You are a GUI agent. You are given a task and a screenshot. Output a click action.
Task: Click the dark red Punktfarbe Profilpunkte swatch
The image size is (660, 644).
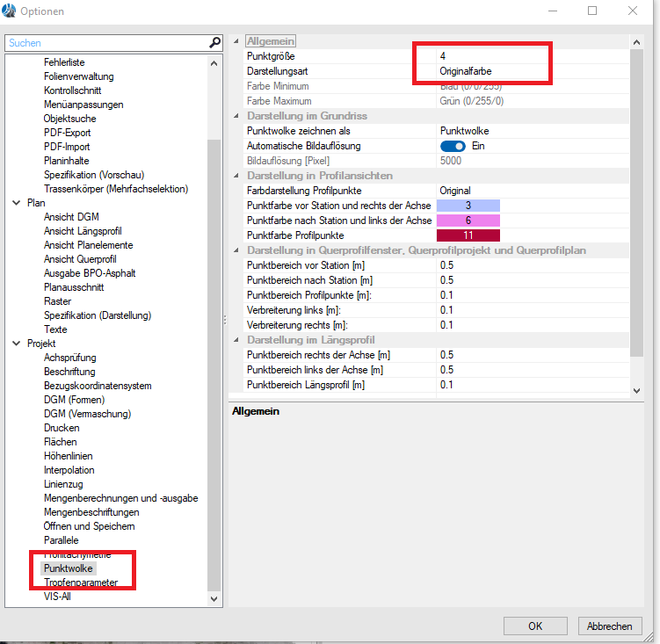[468, 235]
